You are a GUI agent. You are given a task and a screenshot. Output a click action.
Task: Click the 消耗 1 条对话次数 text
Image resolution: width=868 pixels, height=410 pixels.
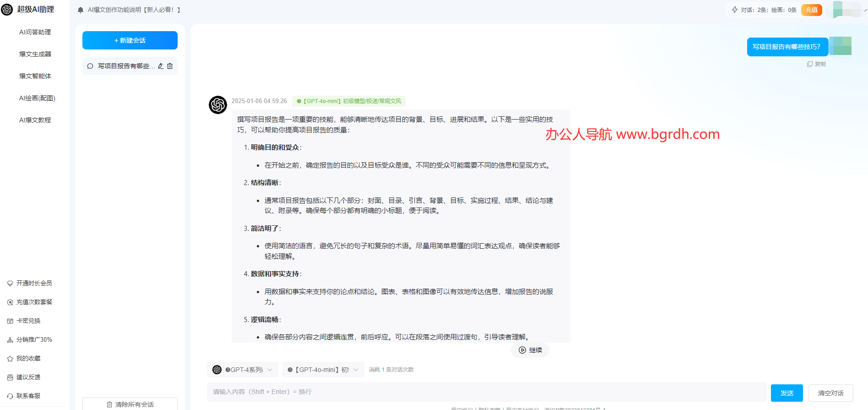tap(391, 370)
